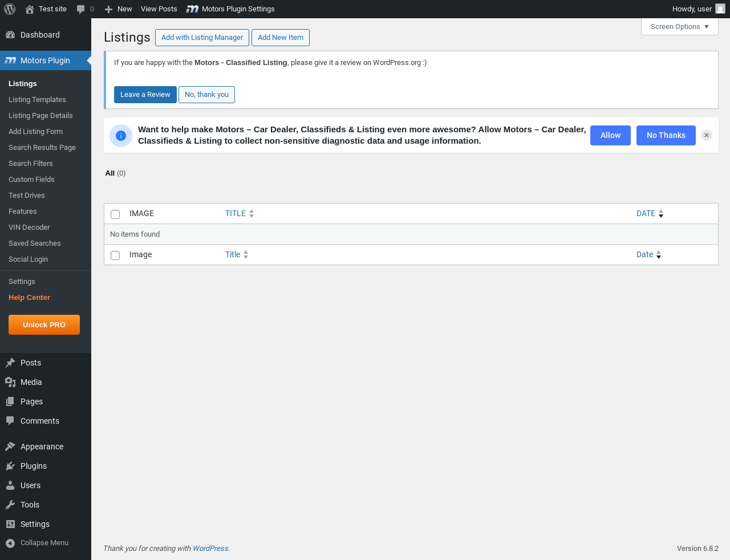The height and width of the screenshot is (560, 730).
Task: Select the All (0) filter
Action: (x=115, y=173)
